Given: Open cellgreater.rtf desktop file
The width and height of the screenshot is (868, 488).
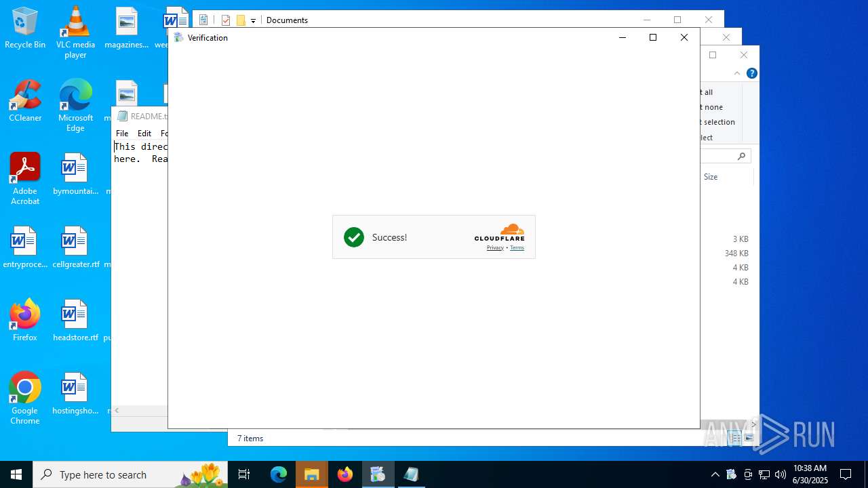Looking at the screenshot, I should click(75, 248).
